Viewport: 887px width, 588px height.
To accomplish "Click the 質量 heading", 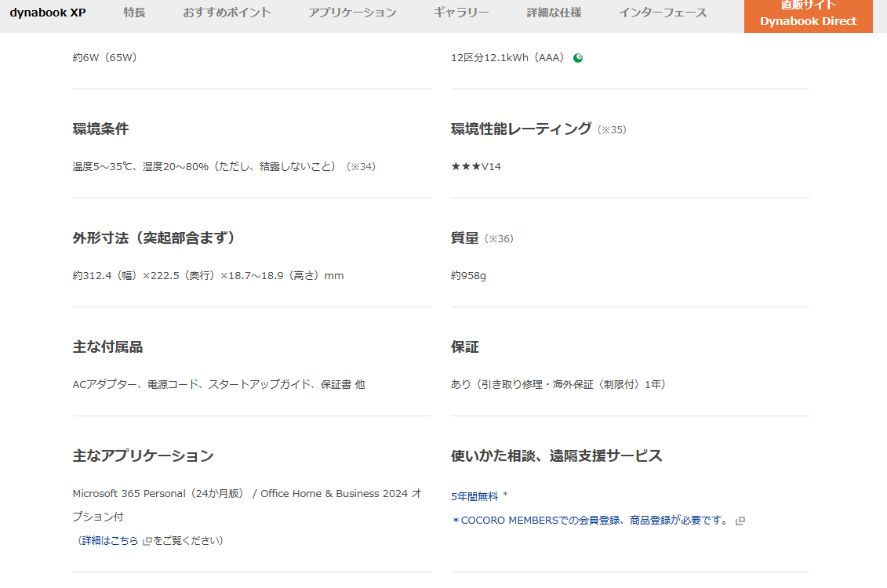I will pyautogui.click(x=465, y=238).
